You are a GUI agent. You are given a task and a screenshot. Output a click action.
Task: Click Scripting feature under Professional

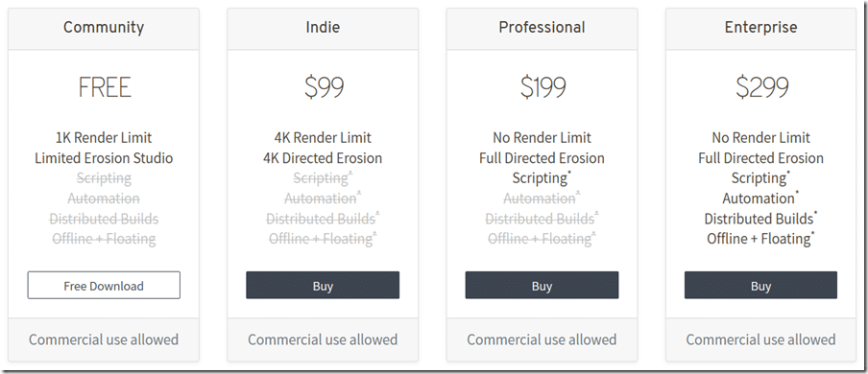[x=542, y=178]
